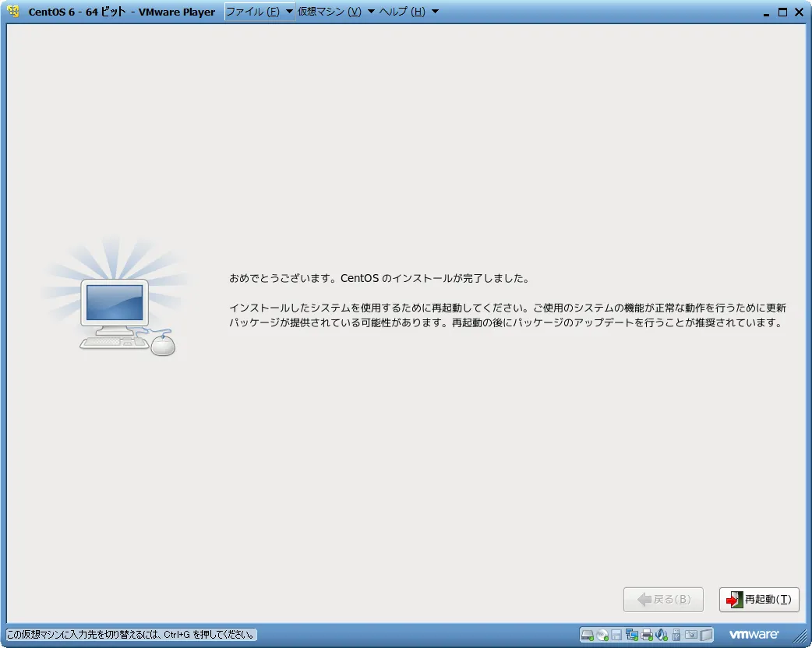Click the sound adapter device icon

click(661, 634)
